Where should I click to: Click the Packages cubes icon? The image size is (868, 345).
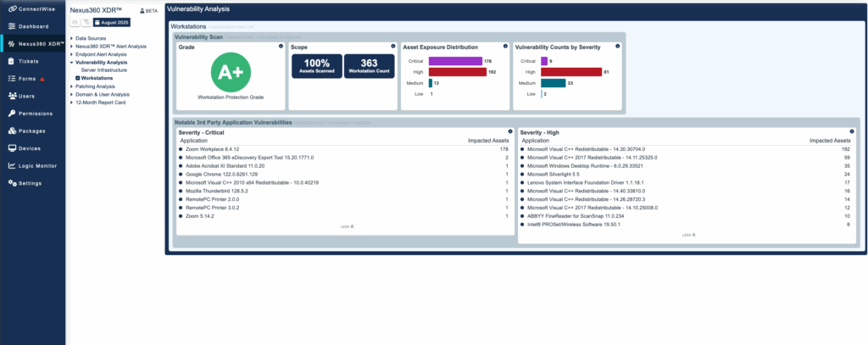click(x=12, y=131)
